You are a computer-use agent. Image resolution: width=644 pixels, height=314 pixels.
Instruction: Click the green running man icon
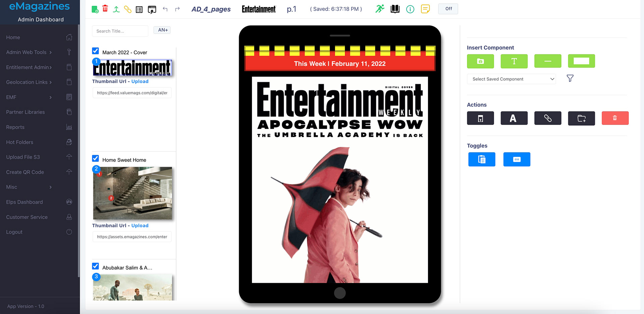pos(380,9)
